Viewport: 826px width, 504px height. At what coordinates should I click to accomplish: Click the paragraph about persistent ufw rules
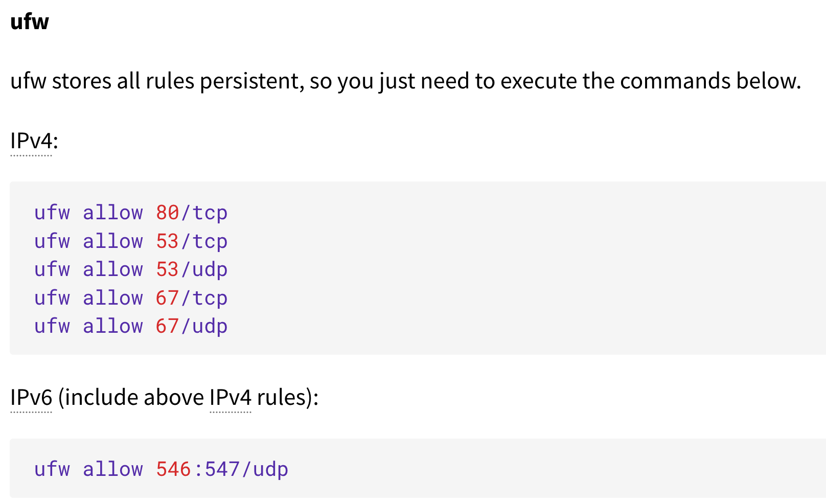pos(406,81)
